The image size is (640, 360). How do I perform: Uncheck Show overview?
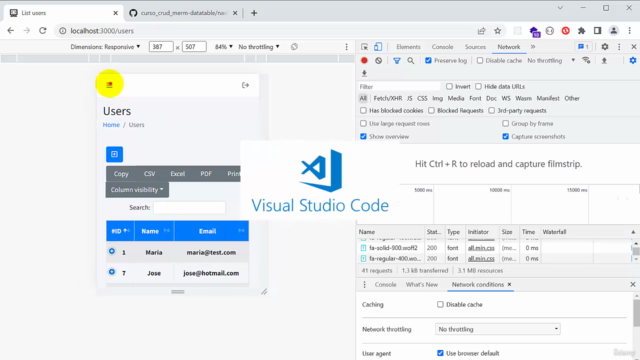(363, 136)
